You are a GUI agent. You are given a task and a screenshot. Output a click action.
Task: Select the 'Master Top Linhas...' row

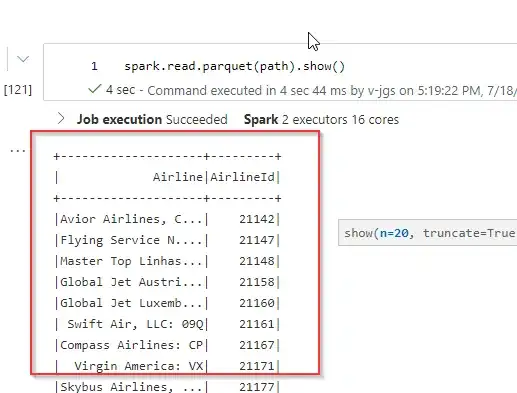[x=168, y=261]
